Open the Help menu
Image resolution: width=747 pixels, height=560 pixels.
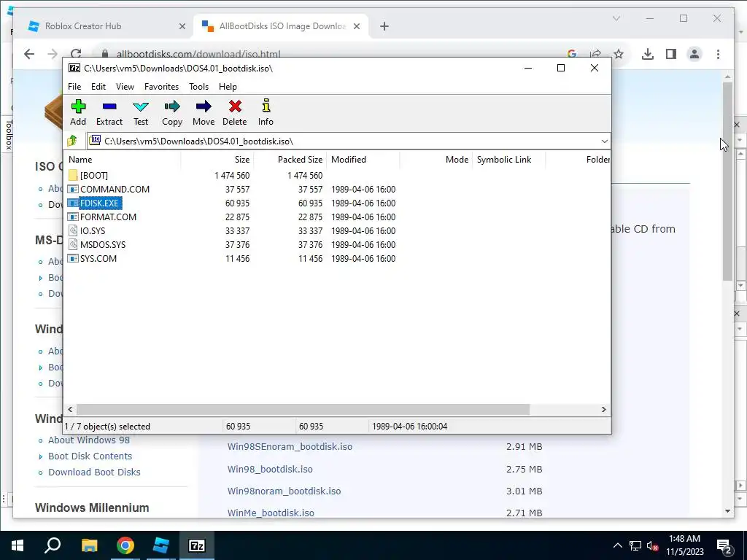tap(228, 87)
